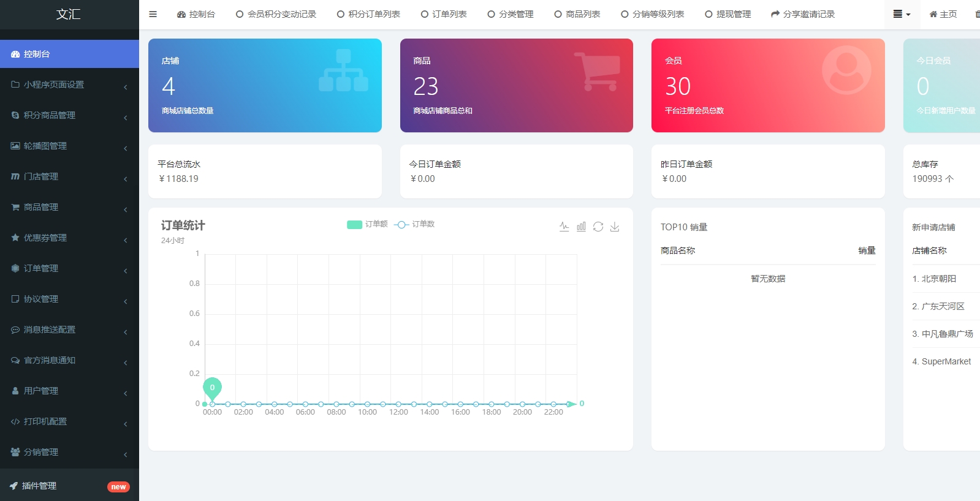The height and width of the screenshot is (501, 980).
Task: Open the 商品列表 tab
Action: (x=577, y=14)
